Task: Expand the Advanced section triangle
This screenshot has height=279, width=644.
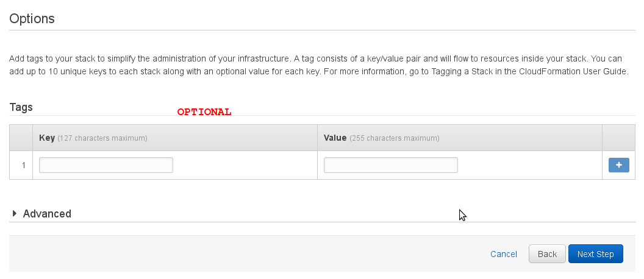Action: coord(15,213)
